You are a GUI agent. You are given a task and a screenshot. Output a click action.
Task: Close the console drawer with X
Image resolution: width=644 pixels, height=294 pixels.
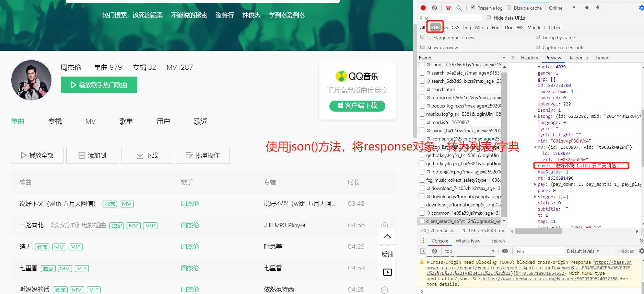point(641,241)
